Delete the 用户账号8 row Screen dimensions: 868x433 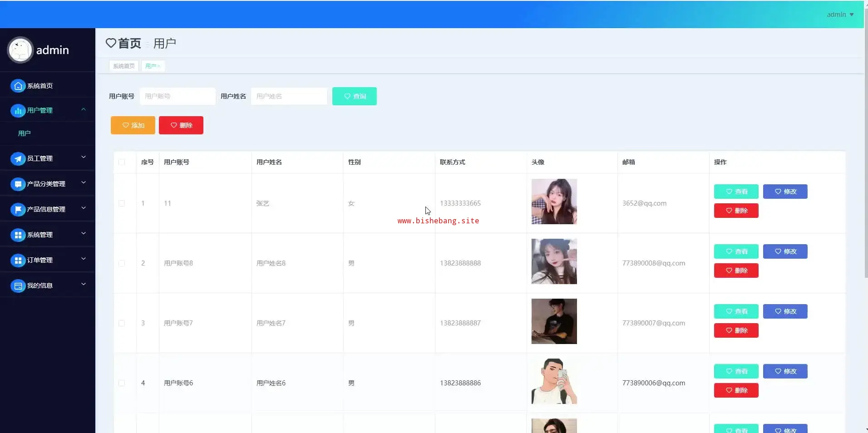click(736, 271)
